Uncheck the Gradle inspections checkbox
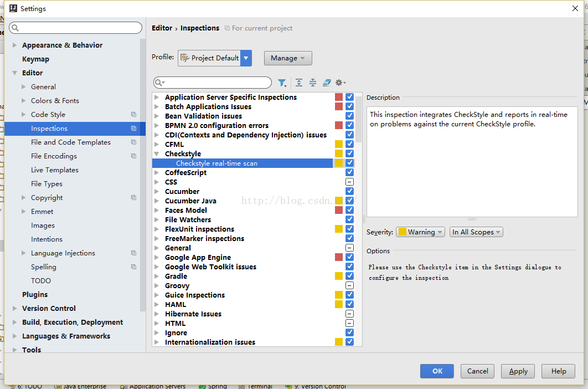588x389 pixels. (349, 276)
